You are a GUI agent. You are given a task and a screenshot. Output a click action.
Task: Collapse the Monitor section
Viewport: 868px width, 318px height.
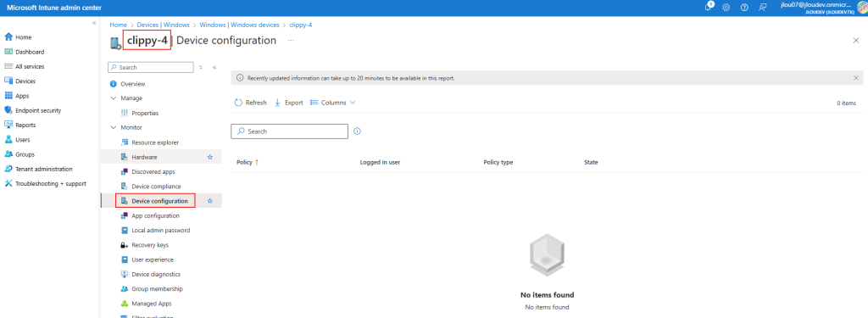[x=114, y=127]
